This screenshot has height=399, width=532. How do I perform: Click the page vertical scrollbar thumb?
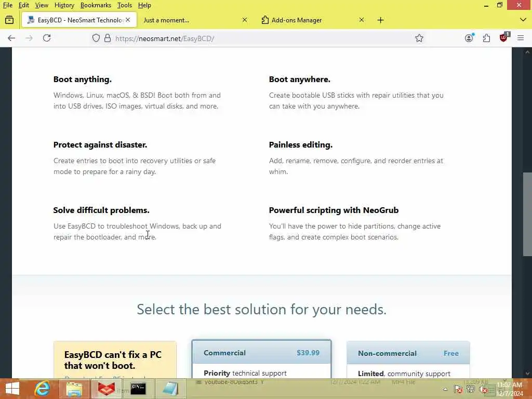527,214
